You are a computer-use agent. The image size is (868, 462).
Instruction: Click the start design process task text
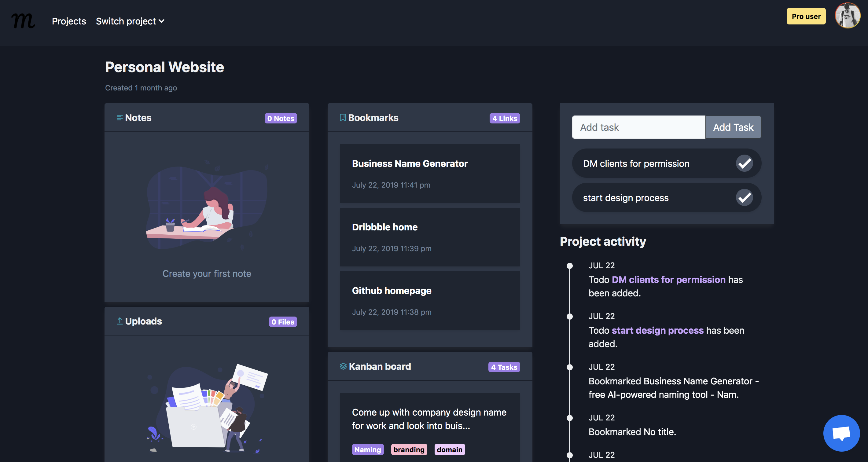(x=626, y=198)
